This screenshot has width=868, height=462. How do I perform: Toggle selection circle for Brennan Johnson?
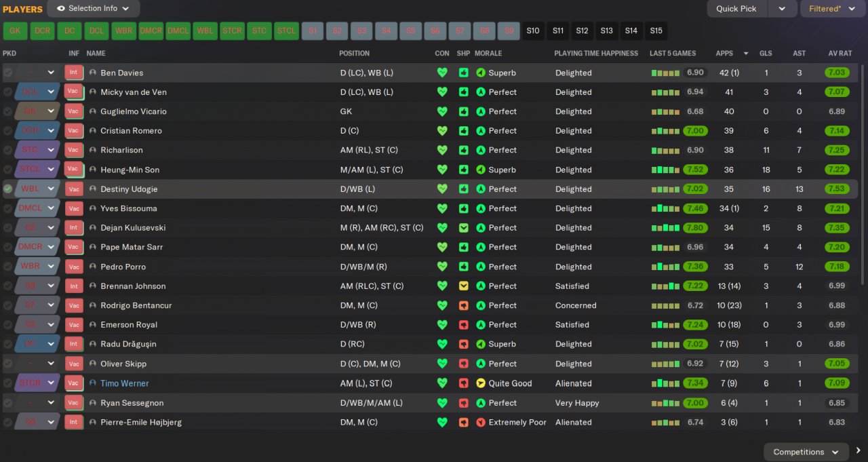(x=7, y=286)
